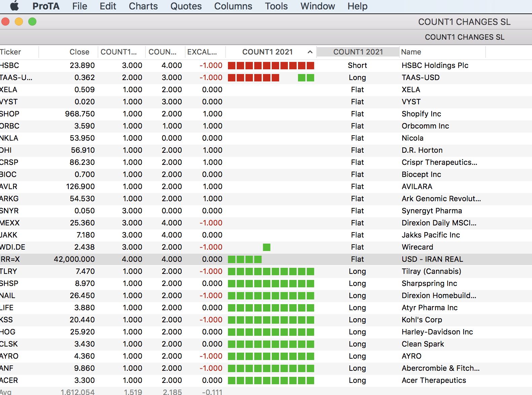Click the 42,000.000 close value
The height and width of the screenshot is (395, 532).
pos(74,259)
